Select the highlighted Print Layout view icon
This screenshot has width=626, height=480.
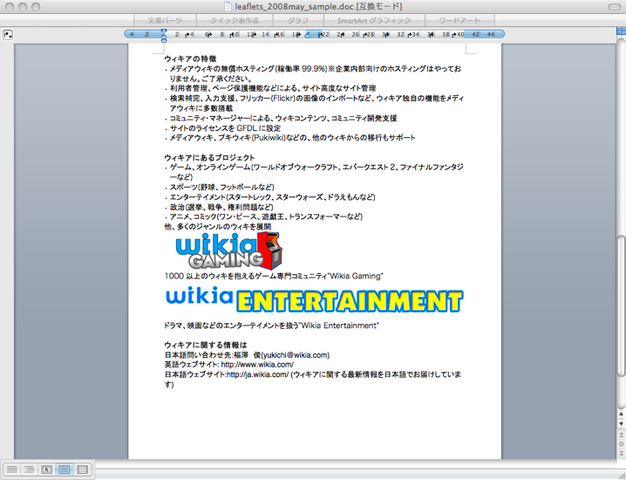pyautogui.click(x=64, y=469)
